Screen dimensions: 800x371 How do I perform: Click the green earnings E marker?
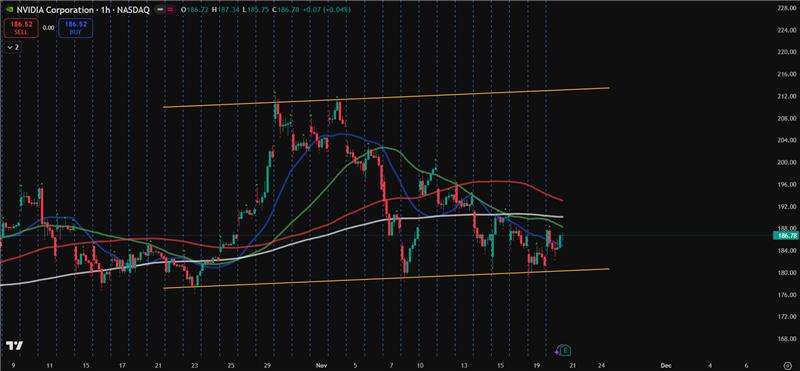point(565,351)
